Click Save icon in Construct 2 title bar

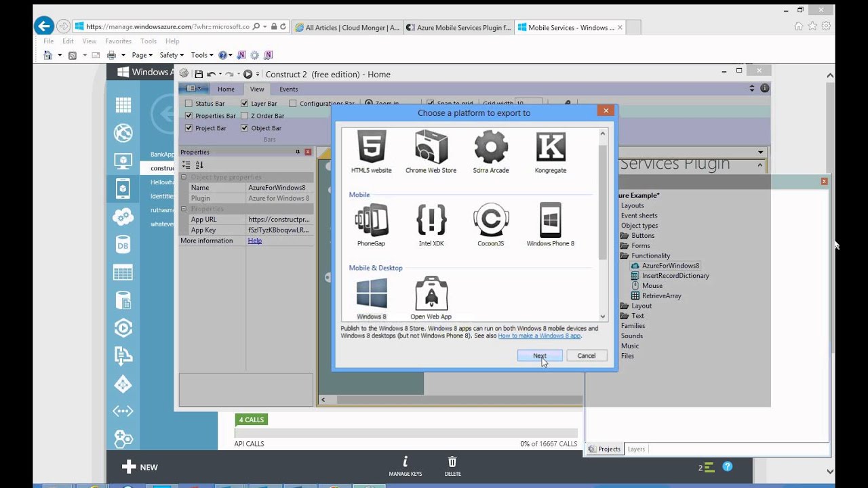click(199, 74)
